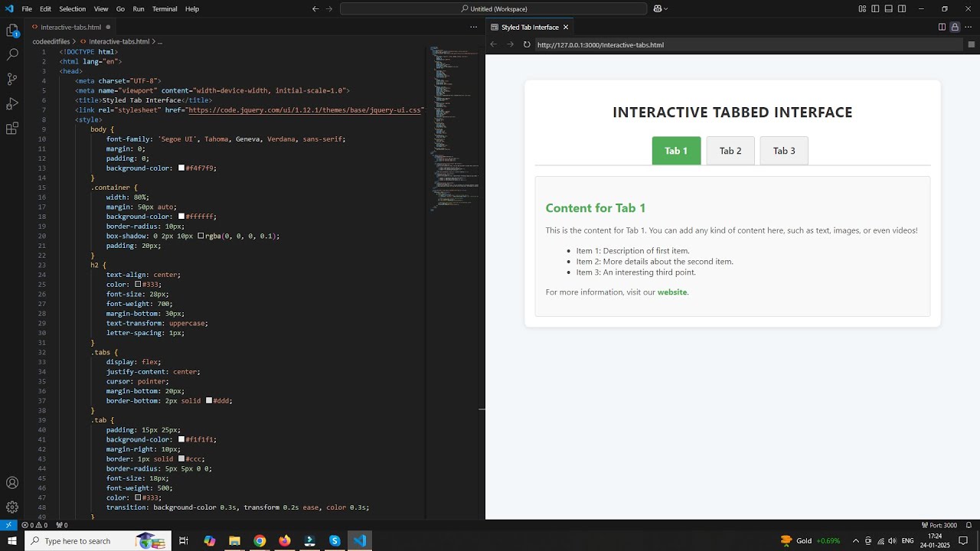Open the Terminal menu
Image resolution: width=980 pixels, height=551 pixels.
tap(165, 8)
